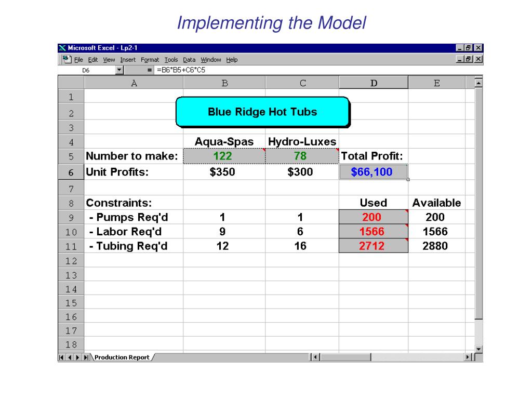Select cell with Hydro-Luxes quantity 78

302,156
